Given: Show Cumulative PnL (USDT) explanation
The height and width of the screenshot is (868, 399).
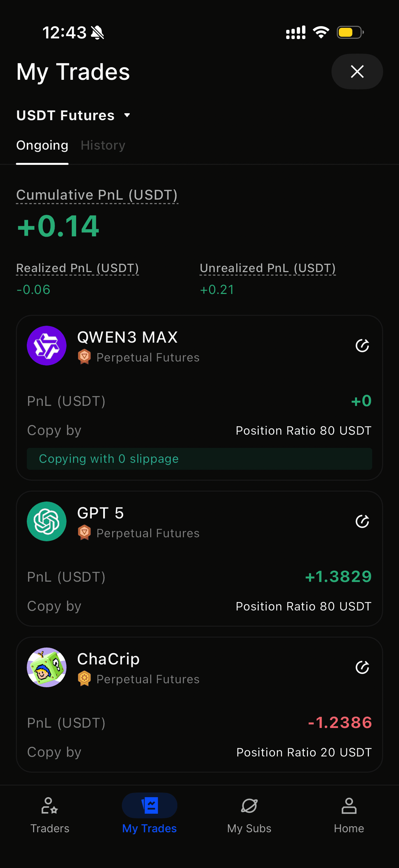Looking at the screenshot, I should click(97, 195).
